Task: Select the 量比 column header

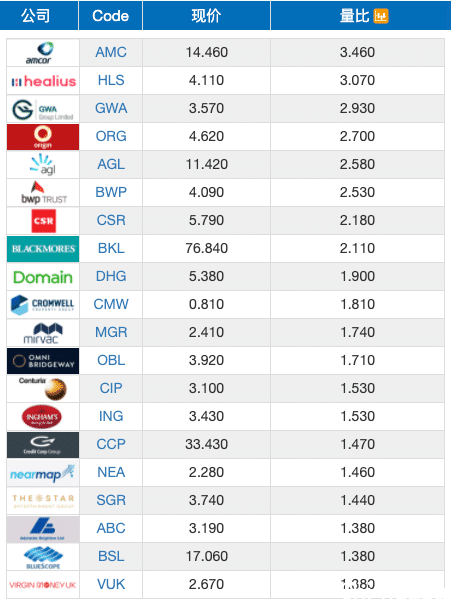Action: click(x=361, y=16)
